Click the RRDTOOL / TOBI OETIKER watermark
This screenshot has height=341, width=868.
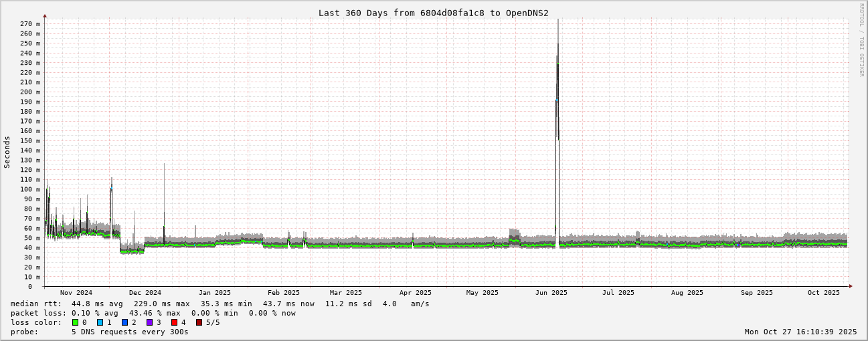coord(861,39)
